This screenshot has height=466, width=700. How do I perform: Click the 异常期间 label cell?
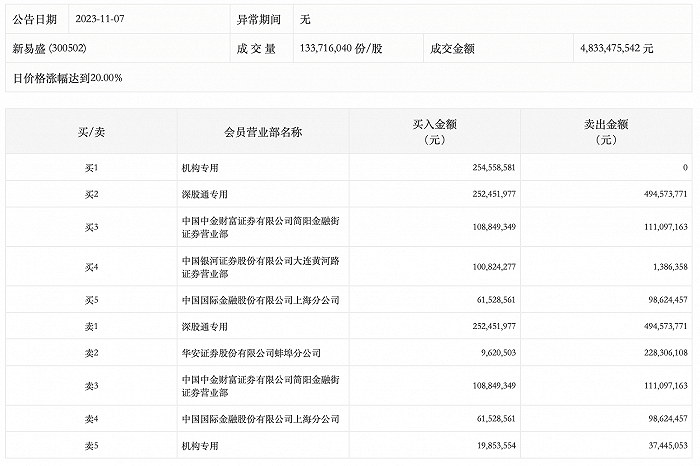pos(259,19)
